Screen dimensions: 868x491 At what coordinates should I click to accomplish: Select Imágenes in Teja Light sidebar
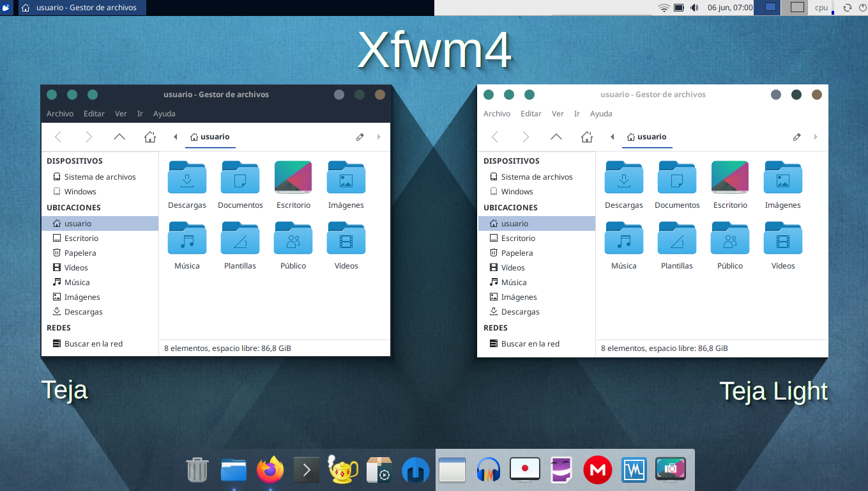point(537,297)
